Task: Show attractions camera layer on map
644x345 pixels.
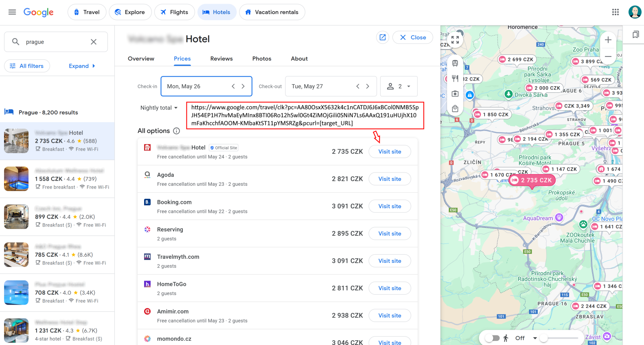Action: [x=455, y=94]
